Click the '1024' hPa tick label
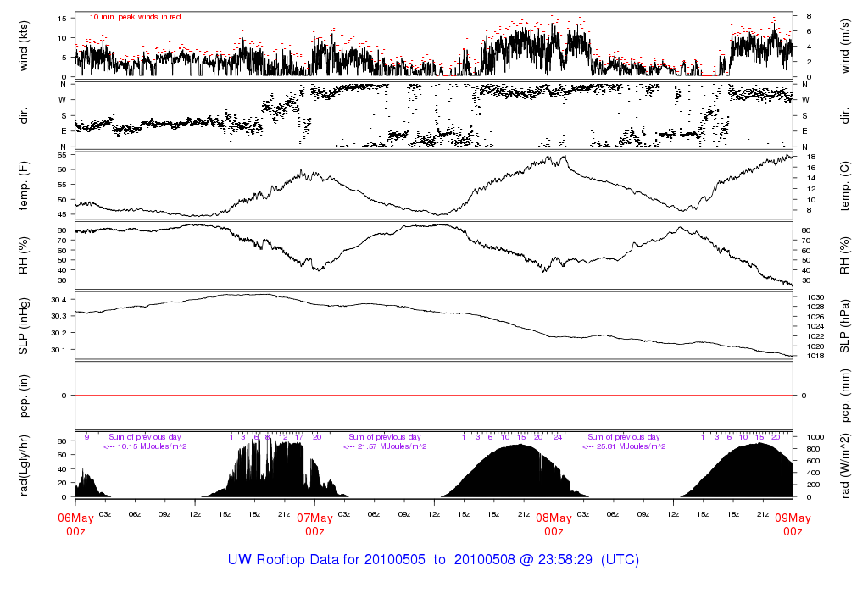This screenshot has width=868, height=593. (815, 326)
